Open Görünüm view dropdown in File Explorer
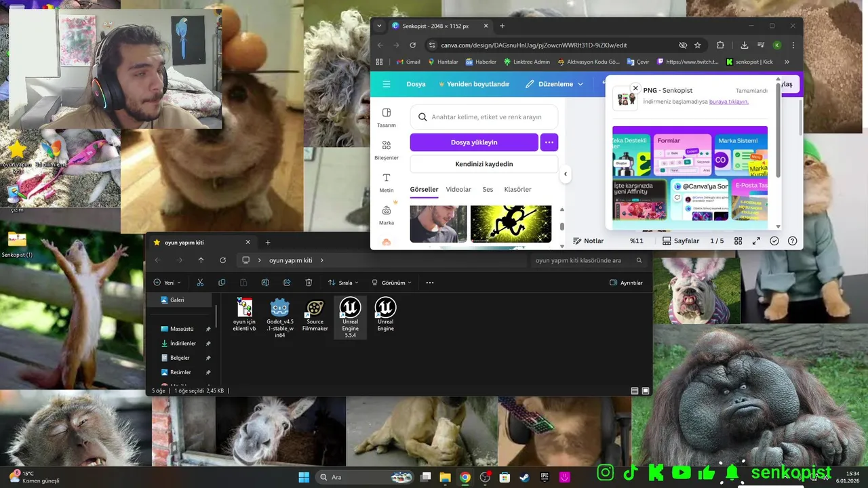Viewport: 868px width, 488px height. (x=392, y=283)
